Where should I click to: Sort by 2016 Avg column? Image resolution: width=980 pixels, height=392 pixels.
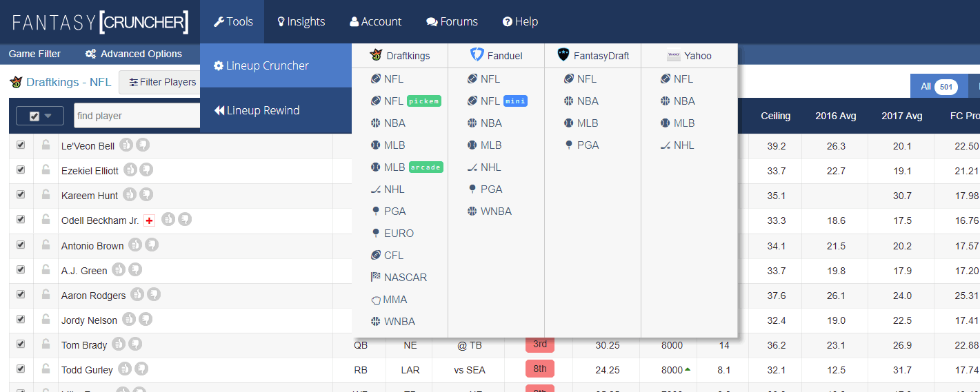(835, 116)
